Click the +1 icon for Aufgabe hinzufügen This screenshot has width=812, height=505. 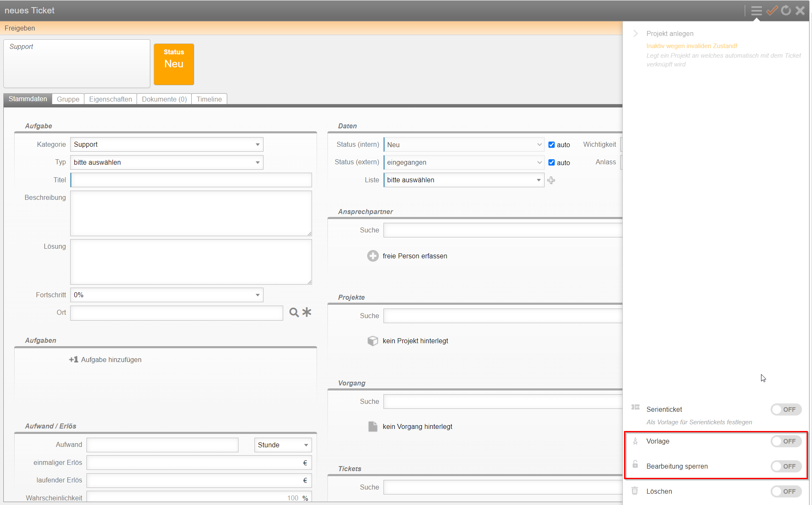click(x=74, y=360)
